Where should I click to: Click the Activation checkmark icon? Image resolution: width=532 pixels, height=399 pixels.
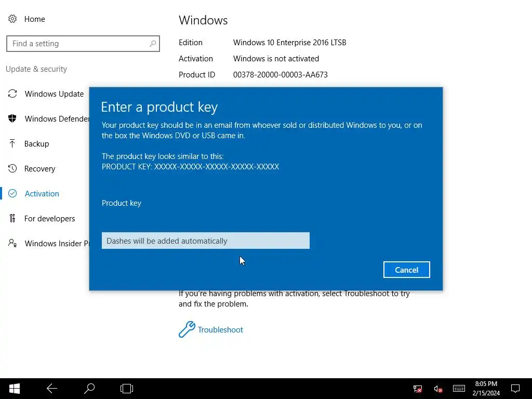coord(12,193)
